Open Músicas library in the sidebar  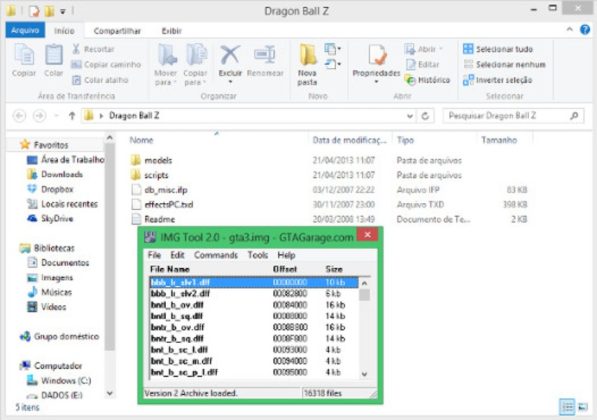[x=49, y=292]
